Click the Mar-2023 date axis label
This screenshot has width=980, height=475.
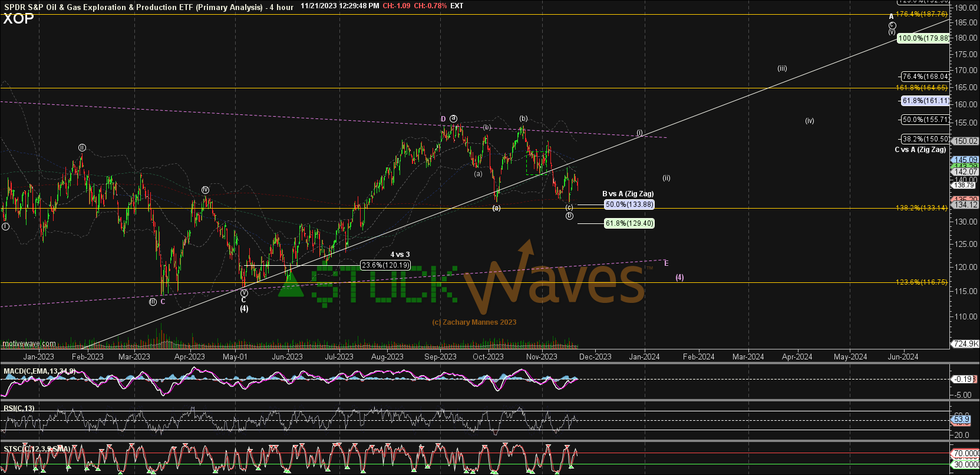(x=134, y=357)
